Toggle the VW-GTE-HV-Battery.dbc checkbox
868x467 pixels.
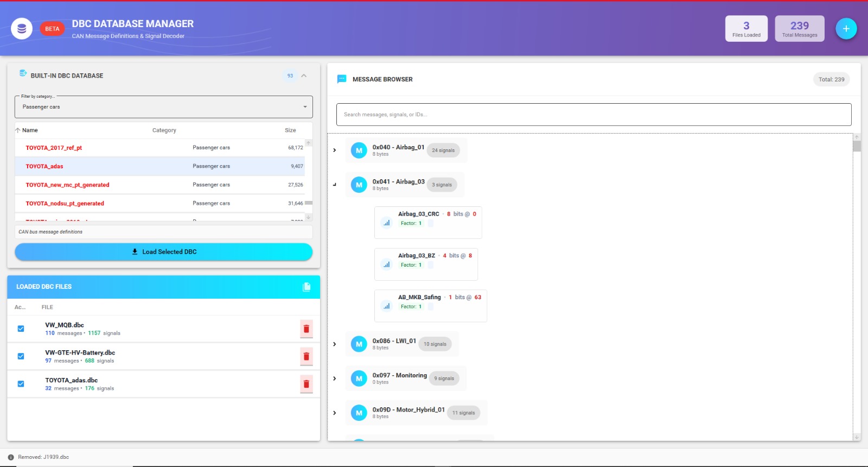[x=21, y=356]
